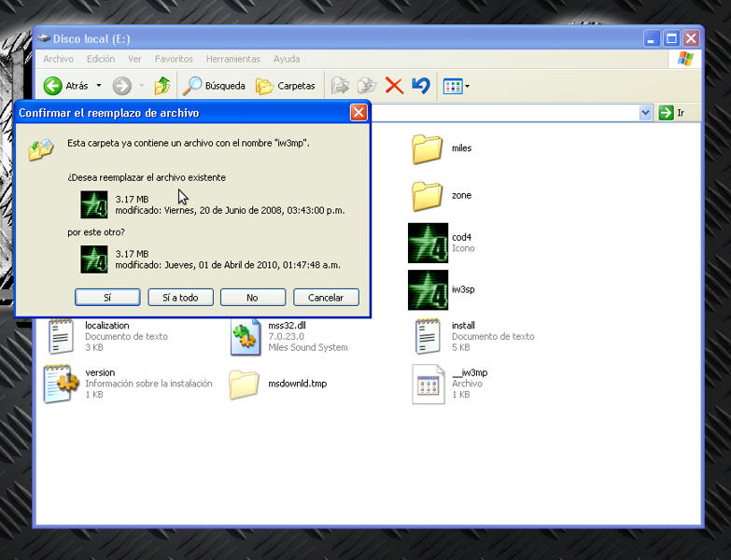This screenshot has width=731, height=560.
Task: Click the Atrás back arrow icon
Action: click(52, 86)
